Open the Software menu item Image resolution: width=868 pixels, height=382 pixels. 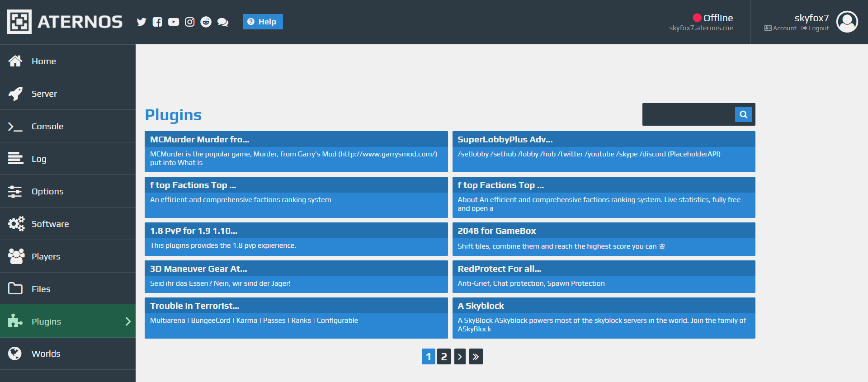click(x=68, y=224)
